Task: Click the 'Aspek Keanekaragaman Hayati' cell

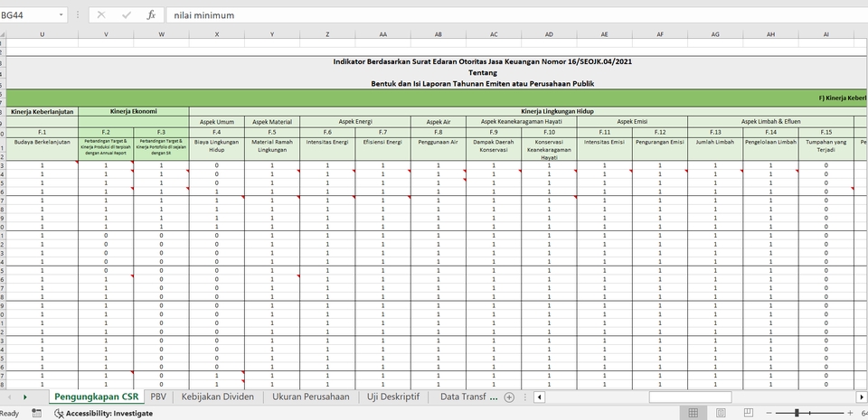Action: tap(521, 122)
